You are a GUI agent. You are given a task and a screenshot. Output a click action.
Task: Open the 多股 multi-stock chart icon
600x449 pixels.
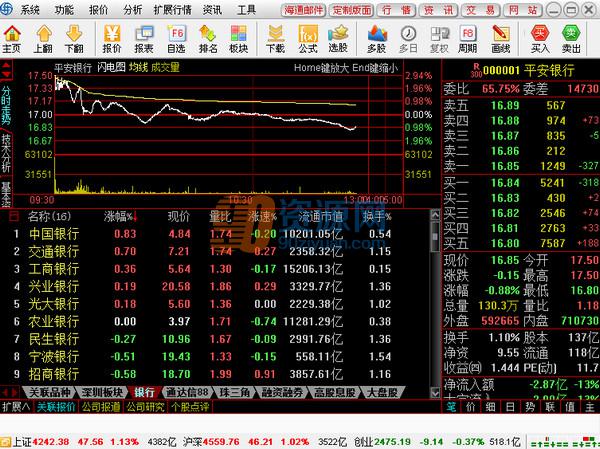point(377,39)
